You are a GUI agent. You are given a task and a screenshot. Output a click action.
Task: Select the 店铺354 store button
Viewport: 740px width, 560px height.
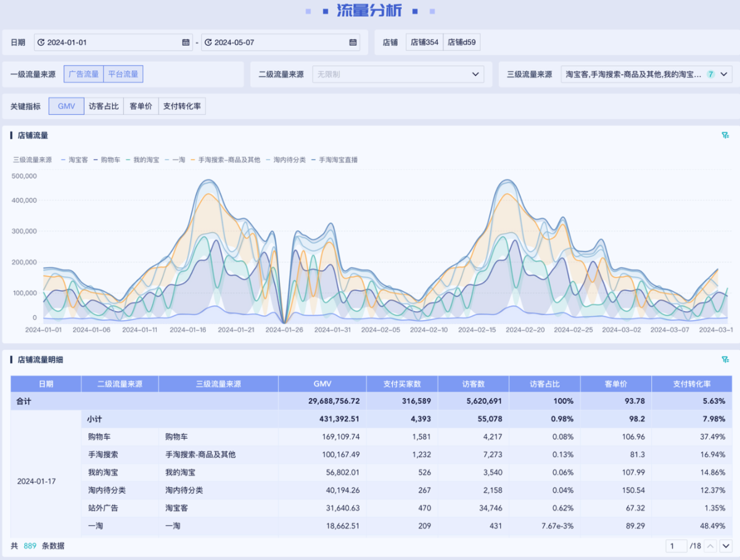[424, 43]
